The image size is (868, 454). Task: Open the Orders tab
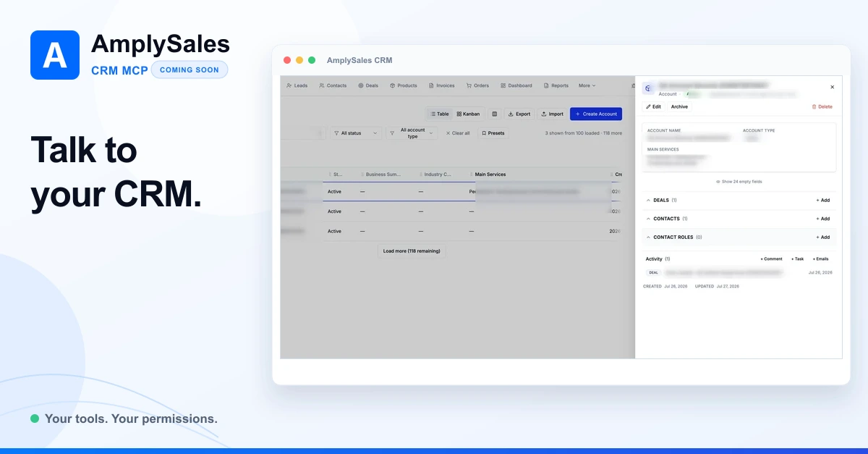coord(478,85)
